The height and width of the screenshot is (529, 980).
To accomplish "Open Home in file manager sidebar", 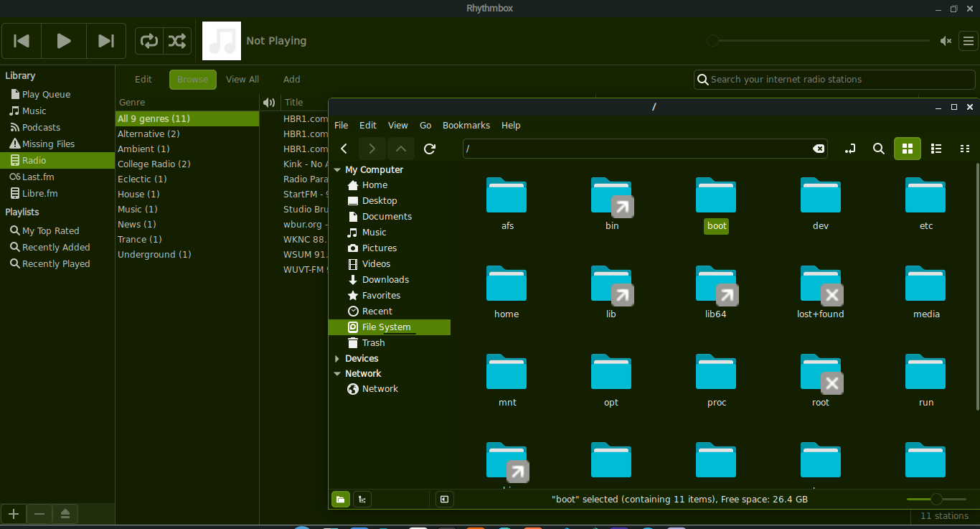I will point(390,185).
